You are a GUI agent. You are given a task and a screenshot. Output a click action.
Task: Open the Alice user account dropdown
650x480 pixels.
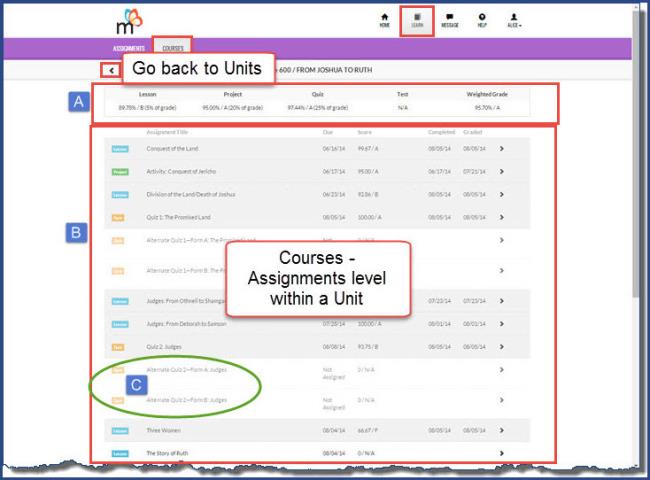click(x=514, y=20)
